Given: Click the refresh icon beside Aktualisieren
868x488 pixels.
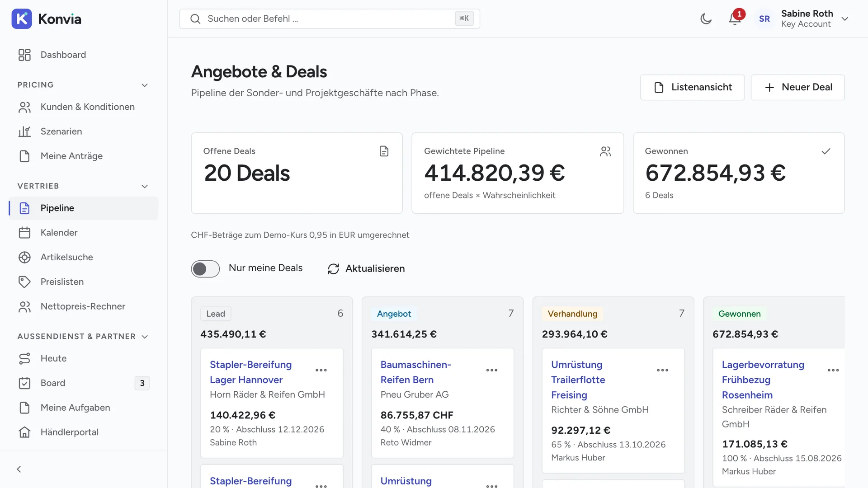Looking at the screenshot, I should pyautogui.click(x=333, y=269).
